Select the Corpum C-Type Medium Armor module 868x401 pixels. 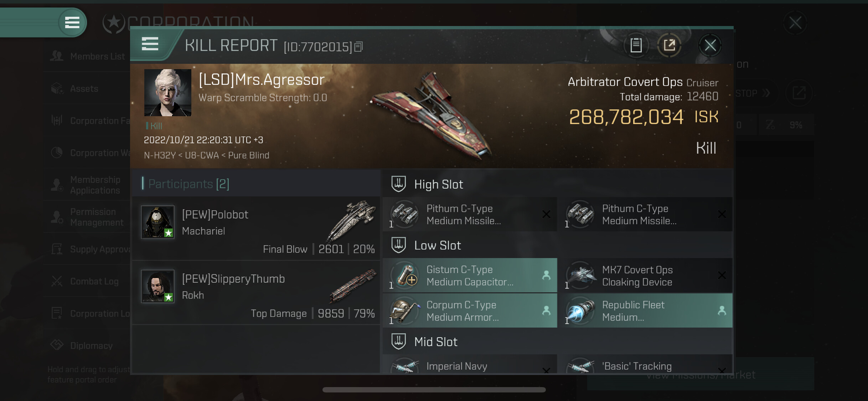coord(470,311)
